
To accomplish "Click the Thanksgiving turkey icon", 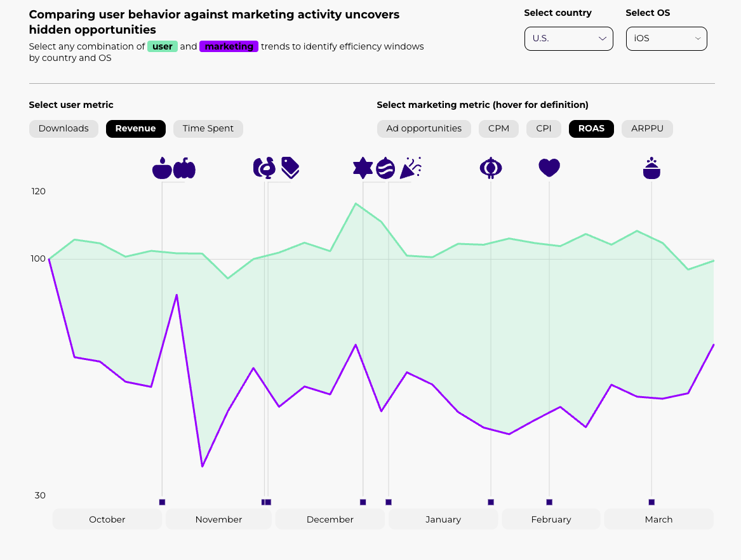I will click(x=264, y=168).
